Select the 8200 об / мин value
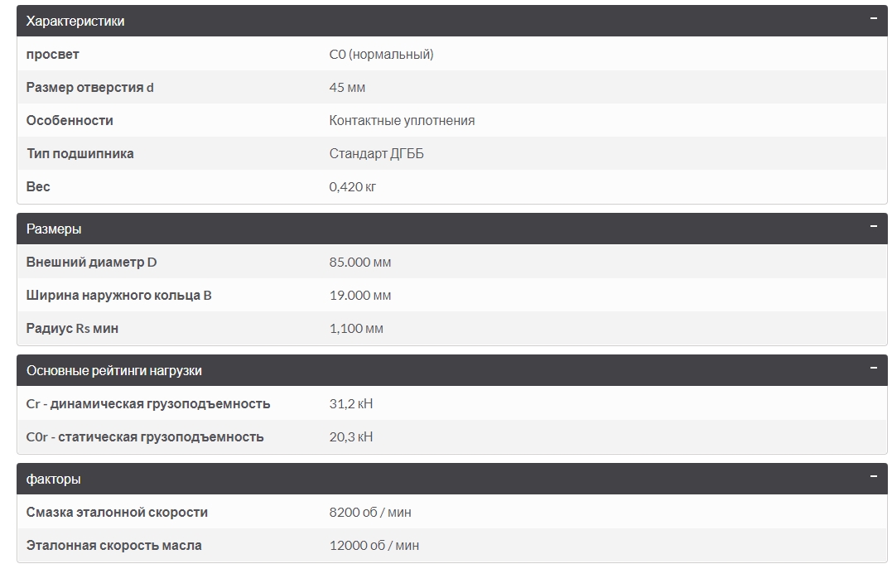892x588 pixels. (x=369, y=513)
